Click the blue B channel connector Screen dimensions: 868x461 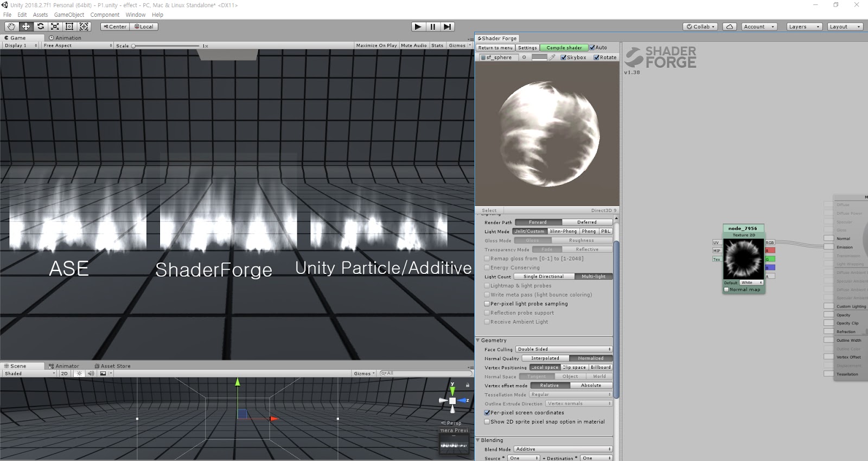tap(770, 267)
